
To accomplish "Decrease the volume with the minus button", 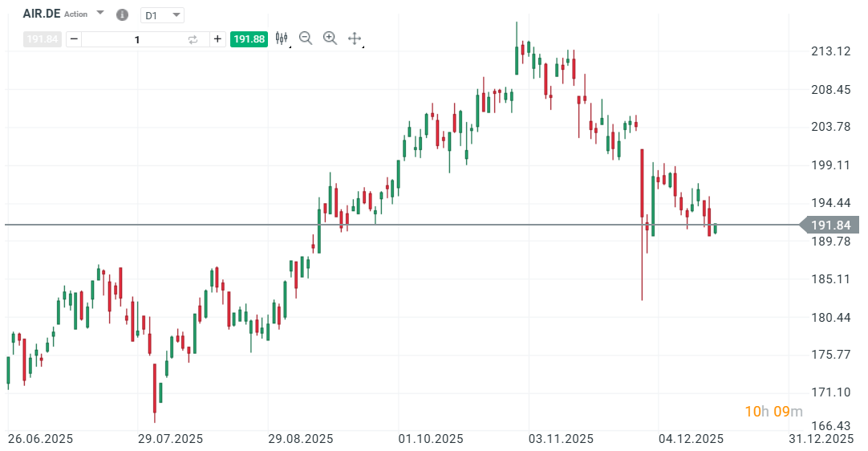I will (74, 39).
